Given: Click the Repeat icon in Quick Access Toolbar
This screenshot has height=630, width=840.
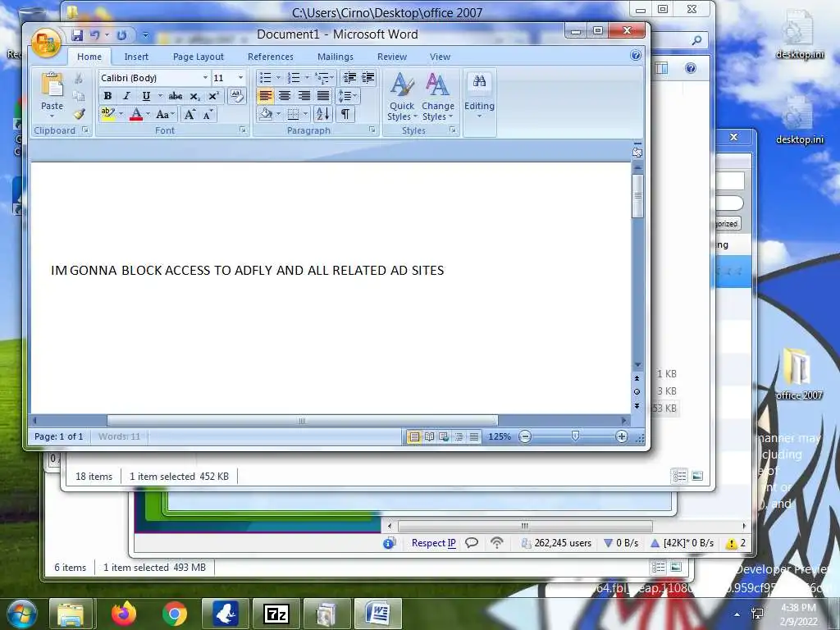Looking at the screenshot, I should pyautogui.click(x=121, y=35).
